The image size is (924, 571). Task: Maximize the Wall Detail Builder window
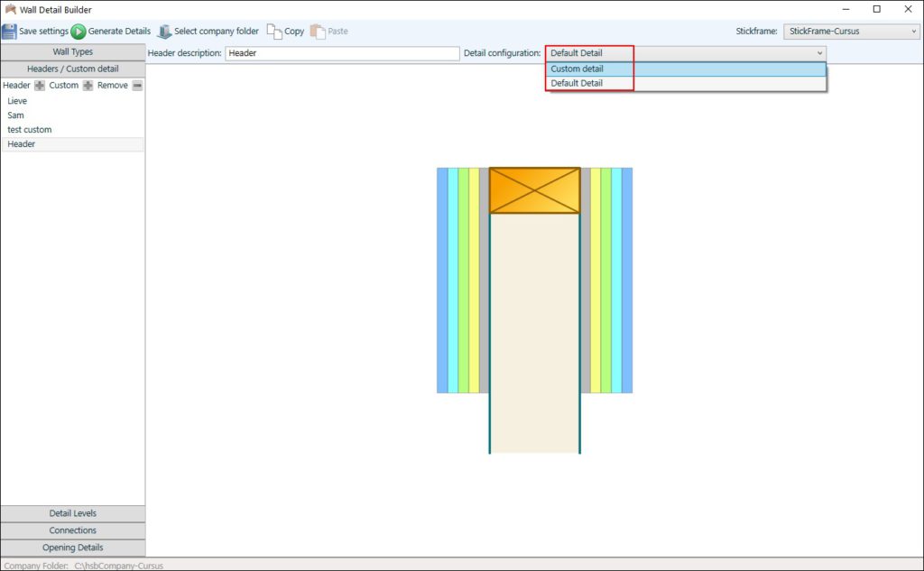point(877,9)
